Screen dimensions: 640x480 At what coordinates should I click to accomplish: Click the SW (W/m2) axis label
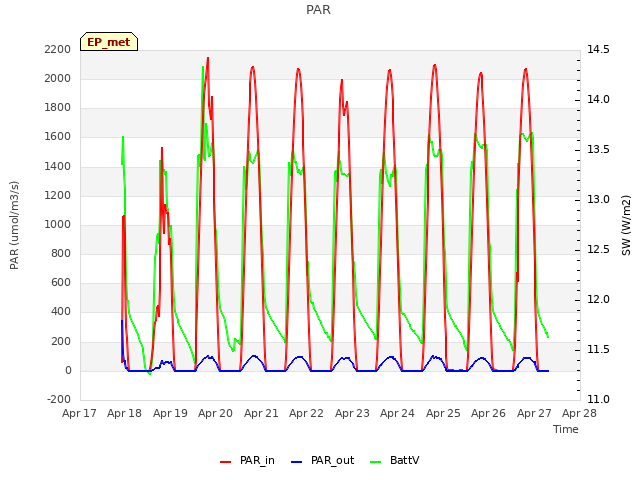pyautogui.click(x=626, y=225)
